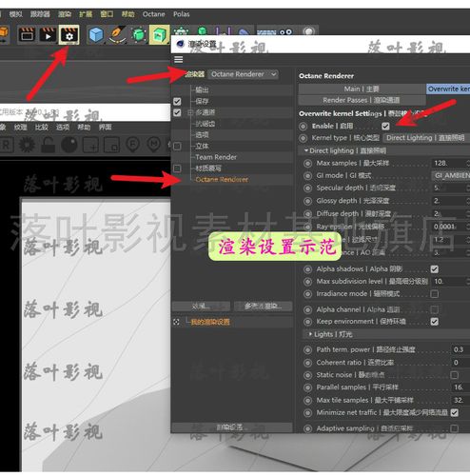The width and height of the screenshot is (470, 476).
Task: Open the 渲染 (Render) menu
Action: click(65, 14)
